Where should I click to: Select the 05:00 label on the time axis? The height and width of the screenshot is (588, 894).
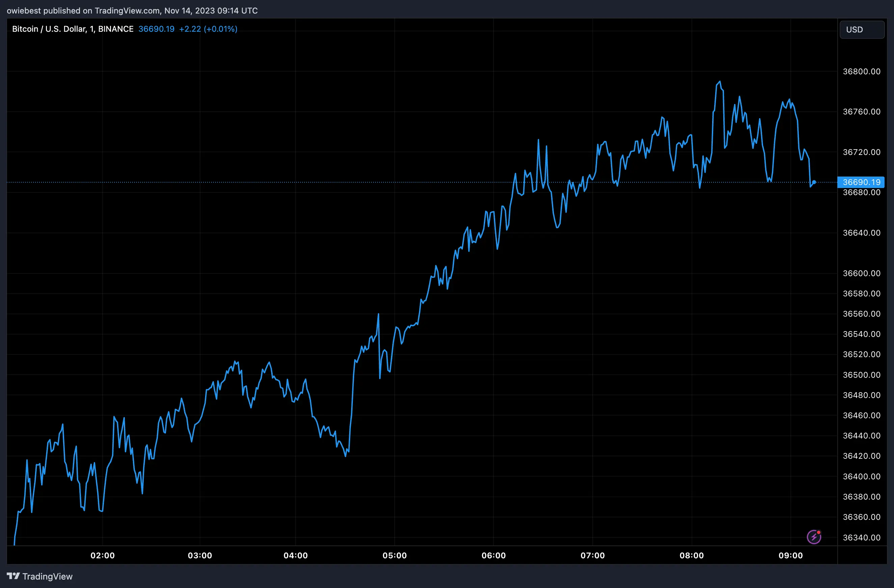click(395, 556)
